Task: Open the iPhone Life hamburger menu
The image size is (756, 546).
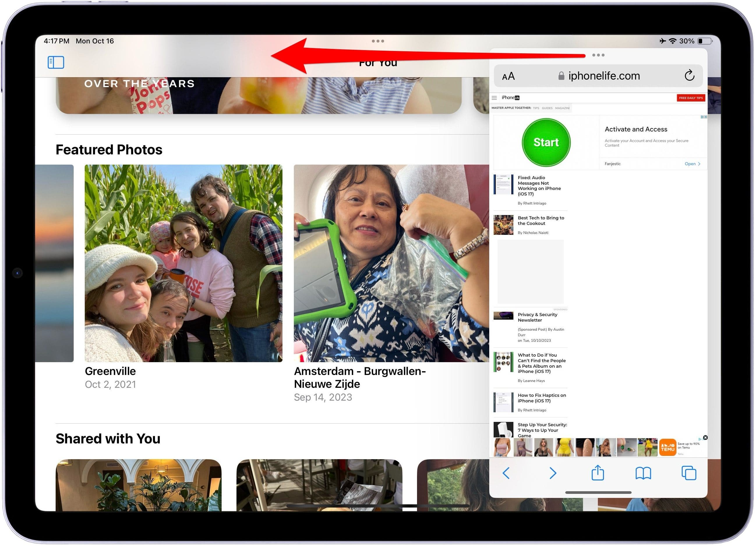Action: [x=494, y=98]
